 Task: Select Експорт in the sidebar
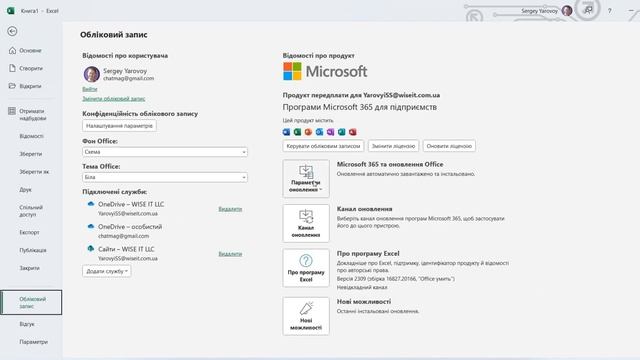coord(29,232)
